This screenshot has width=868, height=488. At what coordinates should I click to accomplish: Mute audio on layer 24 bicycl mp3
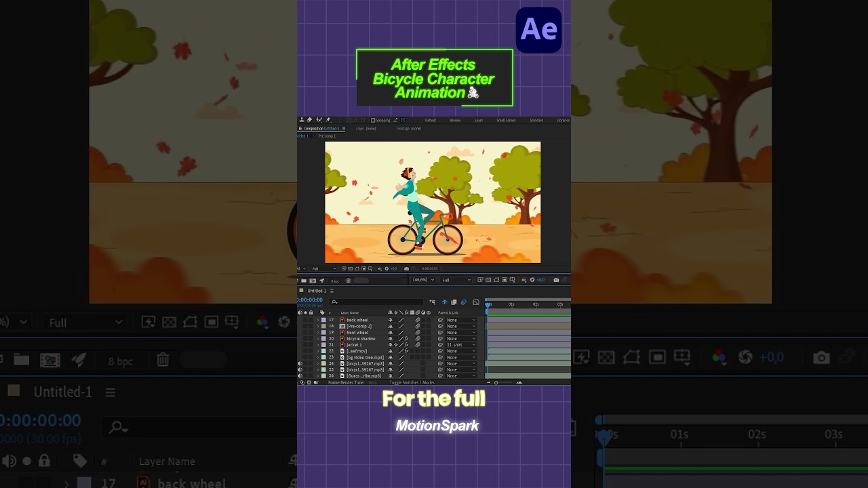tap(300, 364)
